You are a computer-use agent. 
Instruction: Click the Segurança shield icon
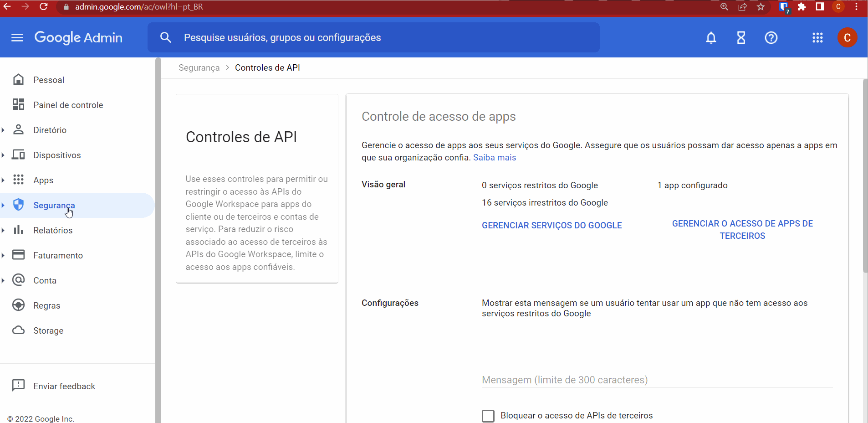(18, 205)
